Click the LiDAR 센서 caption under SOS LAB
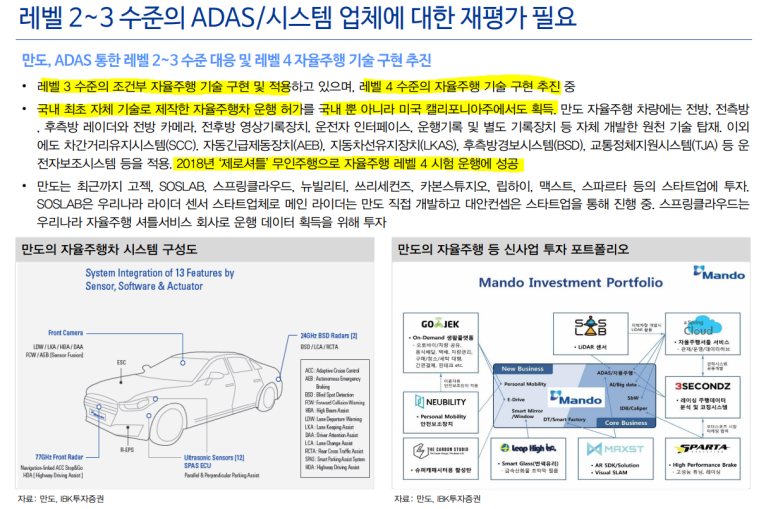773x509 pixels. tap(593, 347)
